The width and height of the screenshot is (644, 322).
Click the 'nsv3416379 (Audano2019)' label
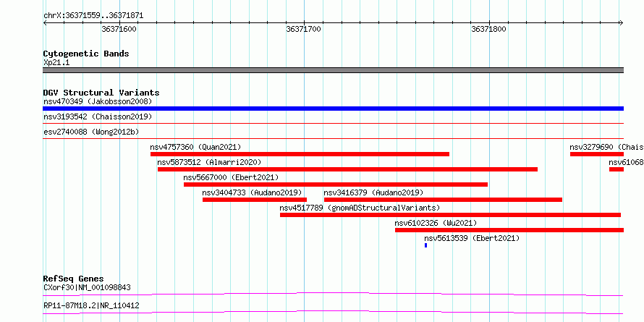[x=373, y=192]
